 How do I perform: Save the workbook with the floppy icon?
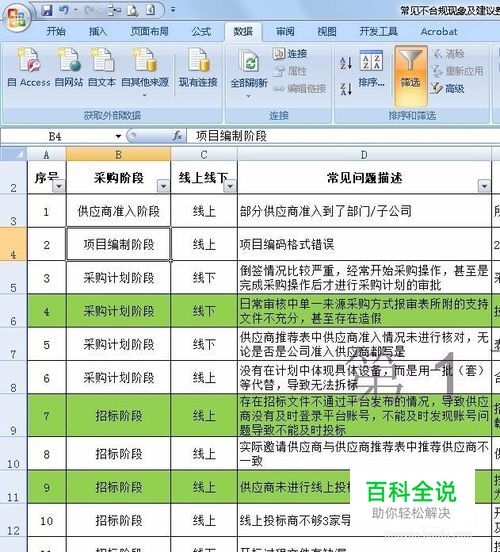click(46, 10)
